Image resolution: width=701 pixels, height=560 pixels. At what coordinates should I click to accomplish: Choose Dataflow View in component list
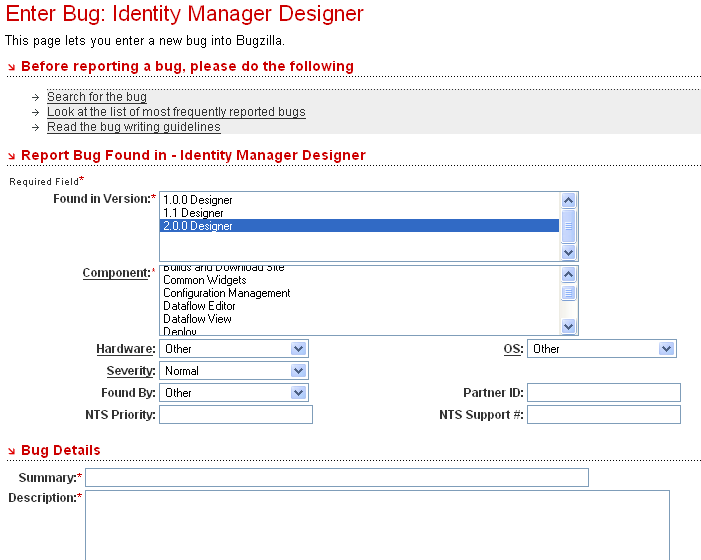coord(197,319)
